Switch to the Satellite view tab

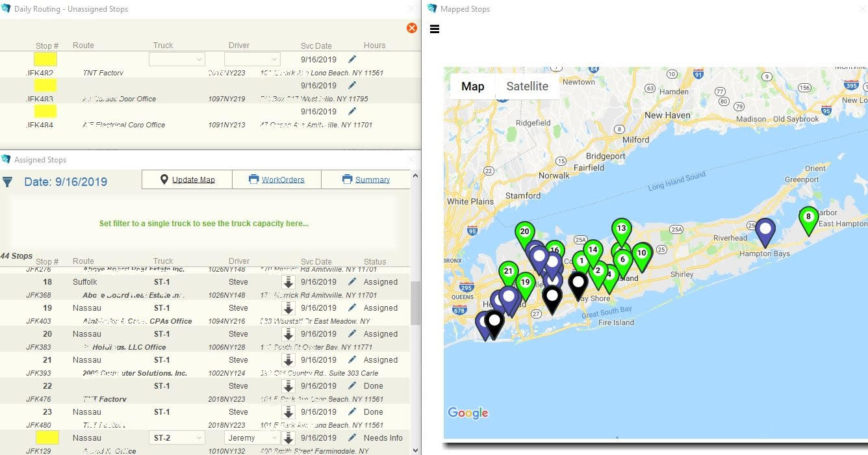click(528, 86)
